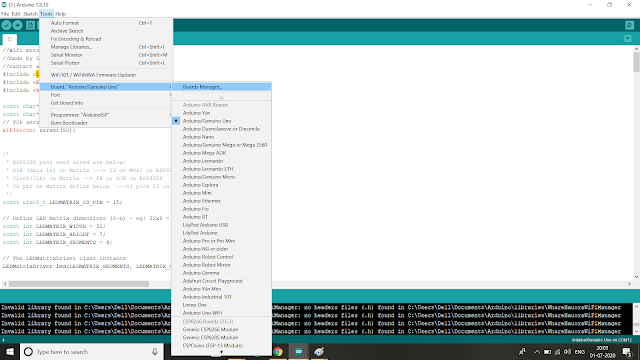Click the Upload arrow icon
Screen dimensions: 640x360
(x=18, y=25)
